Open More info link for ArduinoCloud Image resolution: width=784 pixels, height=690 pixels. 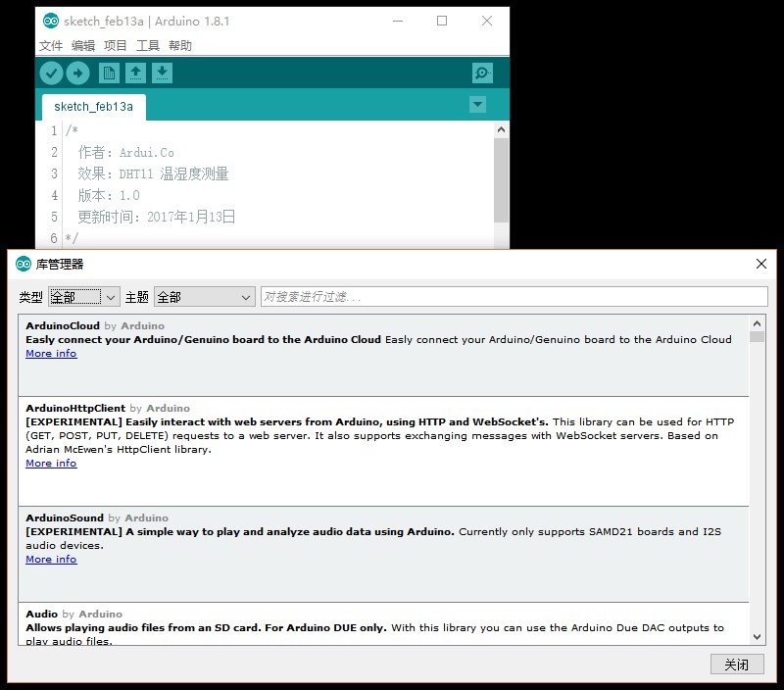click(x=51, y=354)
